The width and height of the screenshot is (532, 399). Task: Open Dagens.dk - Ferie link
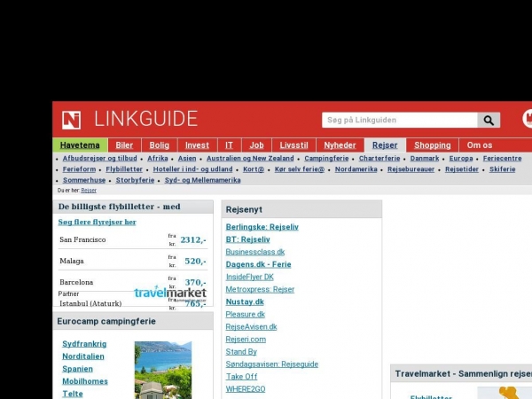(259, 264)
